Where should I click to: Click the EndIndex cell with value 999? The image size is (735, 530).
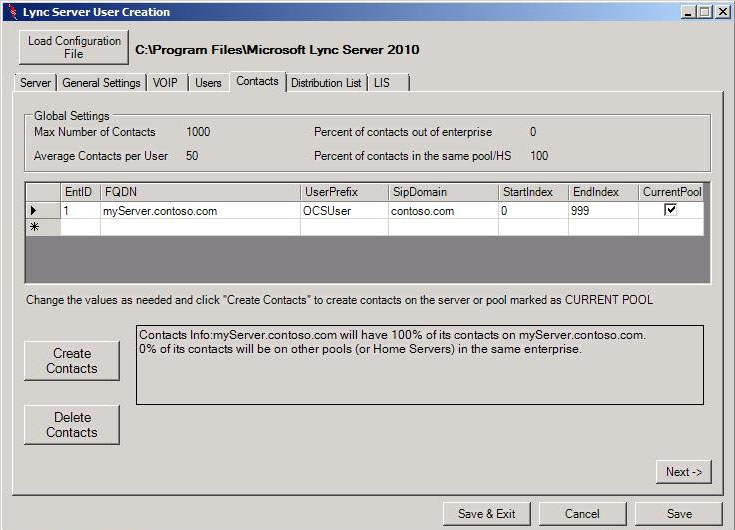pos(603,211)
